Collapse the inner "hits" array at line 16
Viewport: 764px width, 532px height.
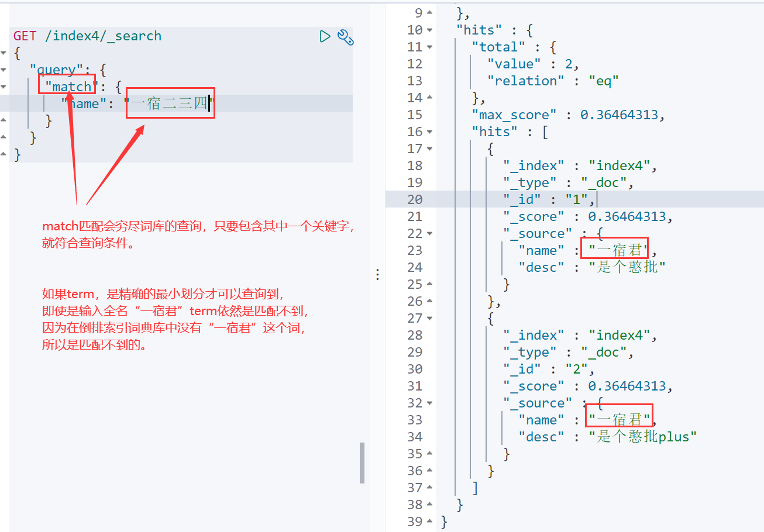tap(430, 132)
